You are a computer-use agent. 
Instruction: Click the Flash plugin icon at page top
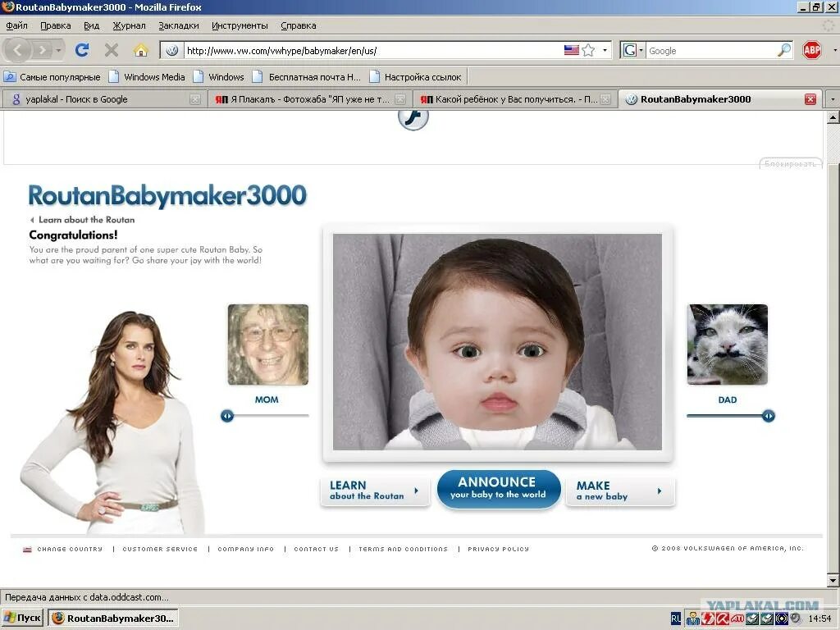[413, 117]
